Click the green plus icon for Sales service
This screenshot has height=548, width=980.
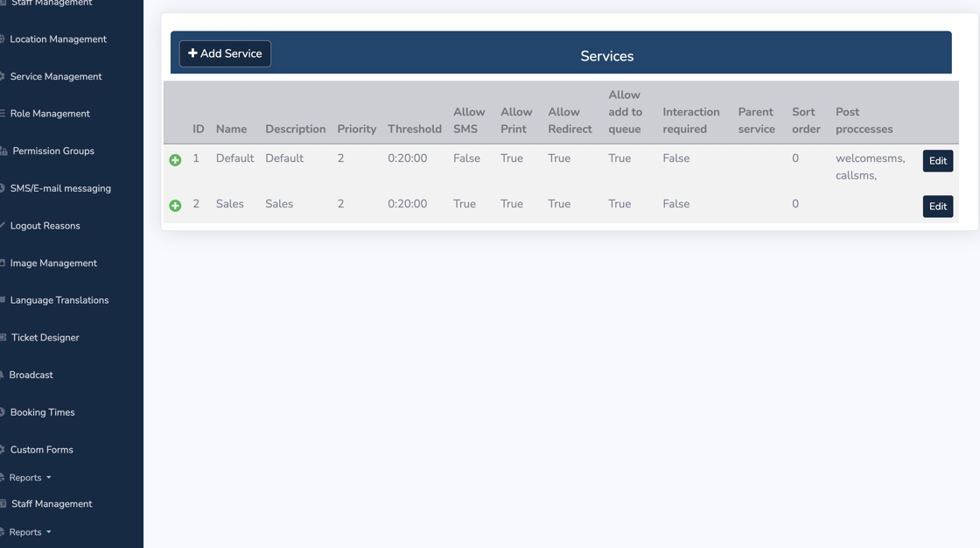(x=175, y=206)
